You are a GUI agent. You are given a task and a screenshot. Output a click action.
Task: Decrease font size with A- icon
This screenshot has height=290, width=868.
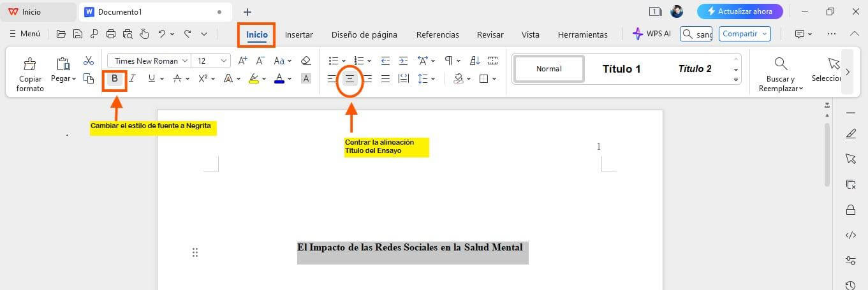click(260, 61)
